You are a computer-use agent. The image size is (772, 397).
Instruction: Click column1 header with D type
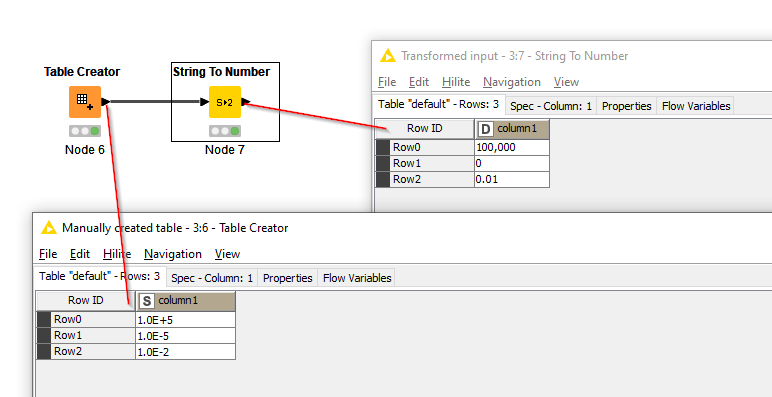(512, 129)
